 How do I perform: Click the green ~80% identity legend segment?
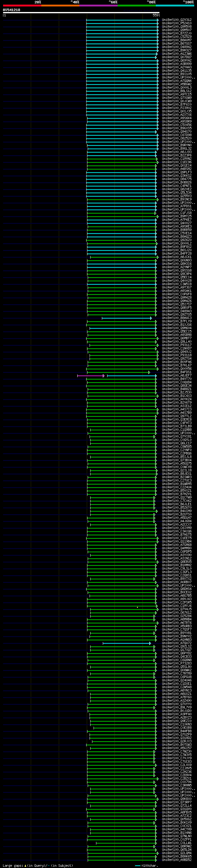click(137, 6)
